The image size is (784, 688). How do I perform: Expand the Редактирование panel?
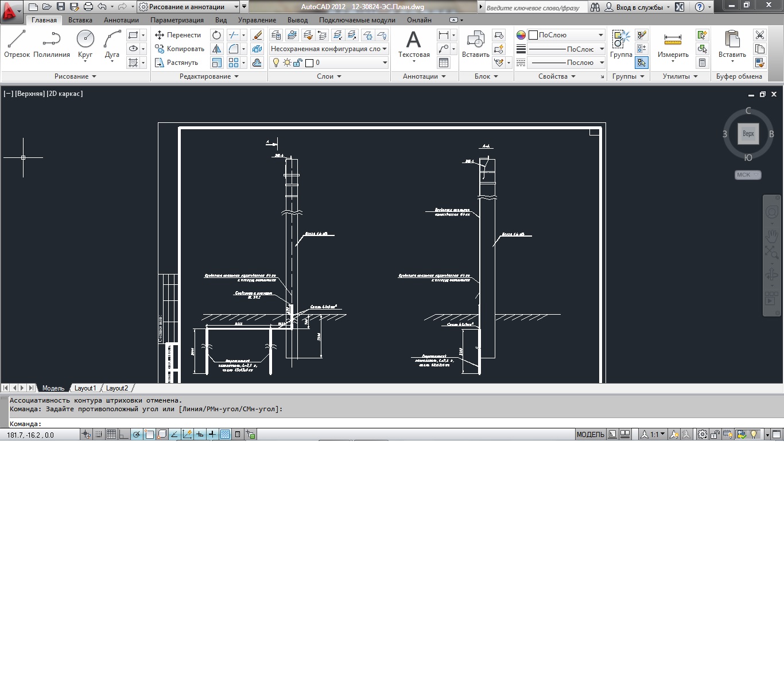209,76
